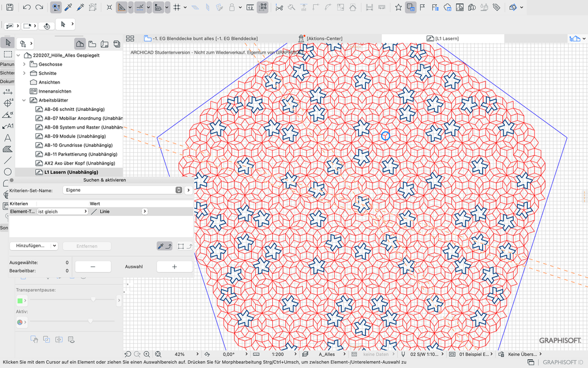Click the Undo arrow icon
588x368 pixels.
[27, 7]
